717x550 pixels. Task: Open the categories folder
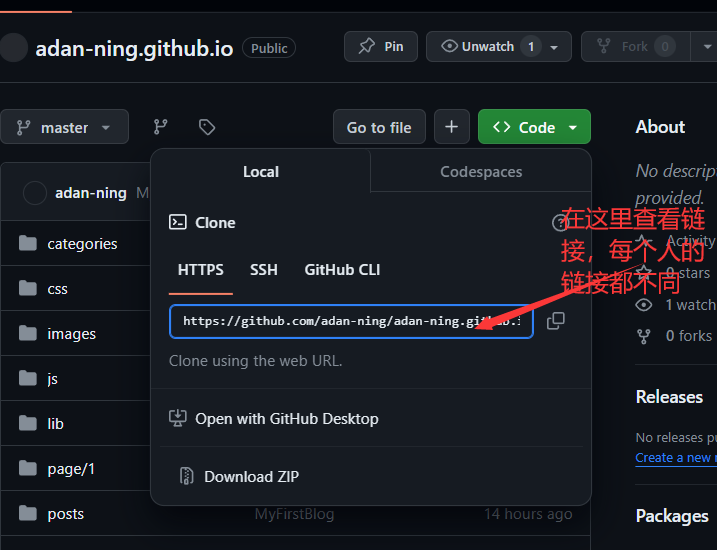point(82,244)
